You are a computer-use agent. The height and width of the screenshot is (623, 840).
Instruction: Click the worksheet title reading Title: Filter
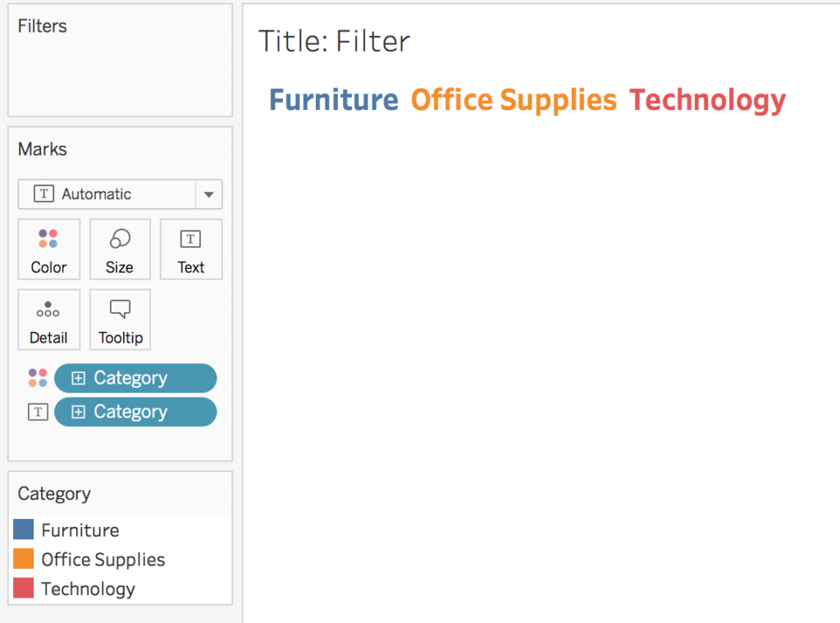(334, 41)
